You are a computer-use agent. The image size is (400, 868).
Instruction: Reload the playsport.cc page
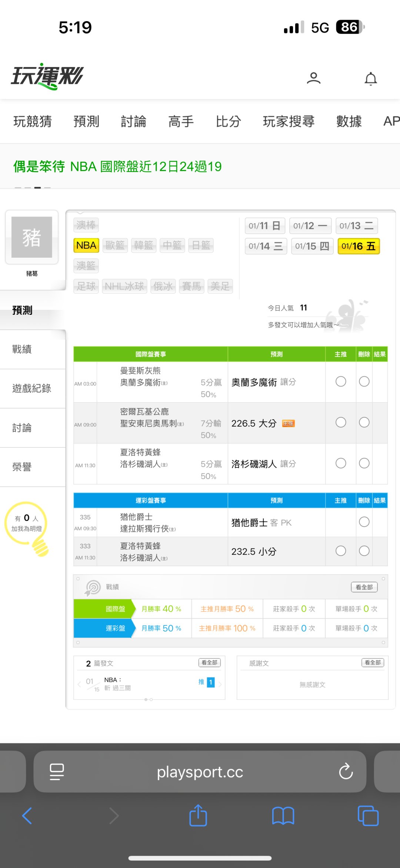point(346,772)
